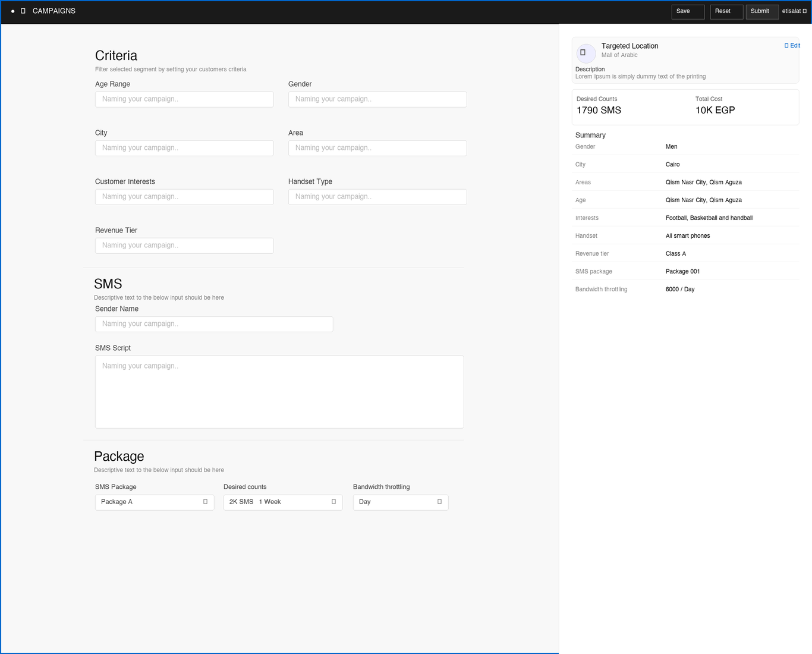
Task: Click the Reset button
Action: tap(726, 11)
